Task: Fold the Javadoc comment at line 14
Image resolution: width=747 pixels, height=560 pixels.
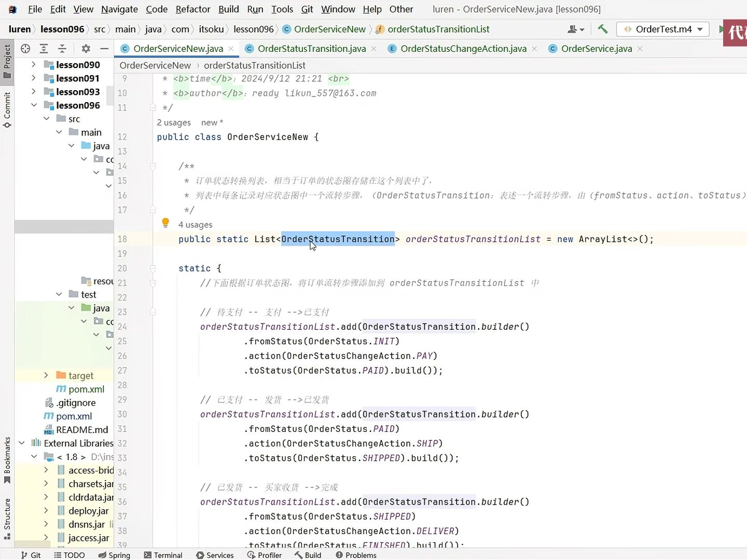Action: point(153,166)
